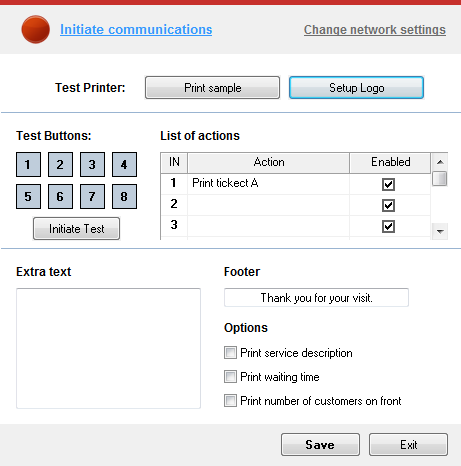461x466 pixels.
Task: Tick the Print waiting time checkbox
Action: click(230, 377)
